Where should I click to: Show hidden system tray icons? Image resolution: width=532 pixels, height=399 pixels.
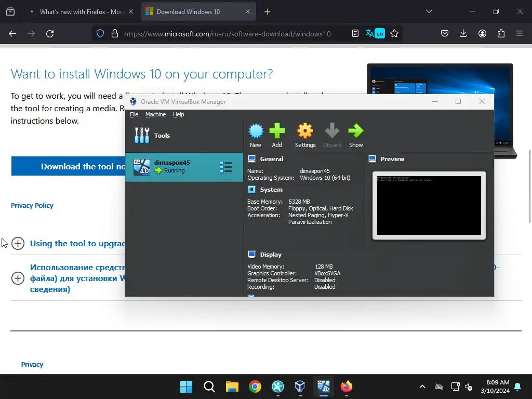click(422, 387)
